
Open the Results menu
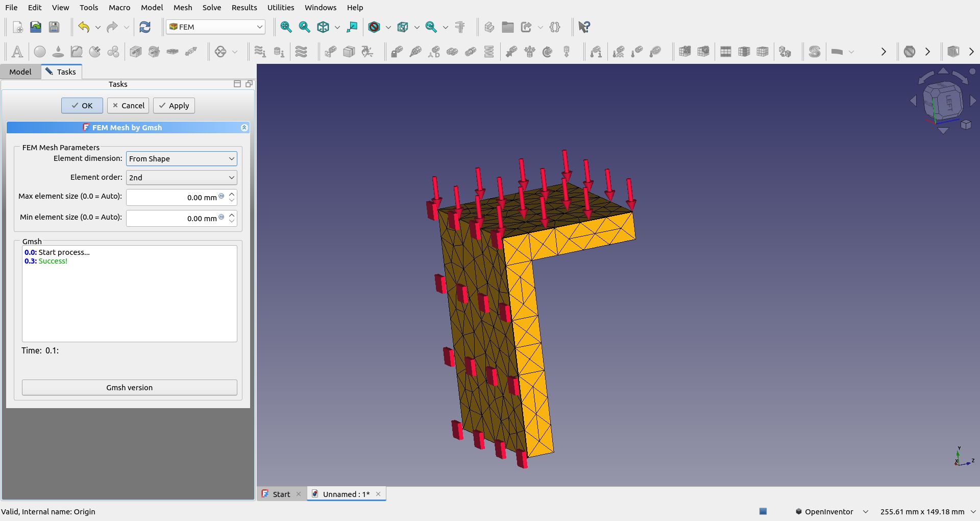pos(244,8)
